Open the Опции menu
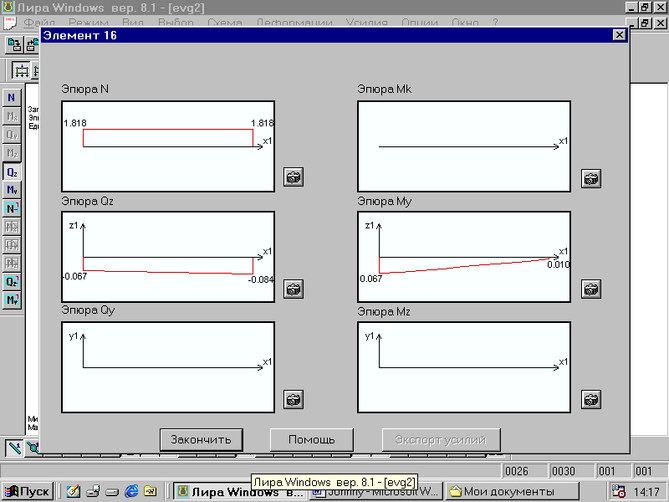This screenshot has width=669, height=502. [x=419, y=22]
